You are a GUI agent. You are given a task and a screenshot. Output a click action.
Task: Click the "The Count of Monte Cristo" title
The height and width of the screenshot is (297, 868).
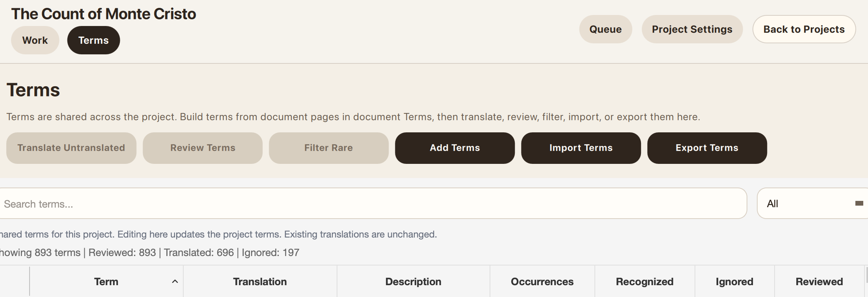click(104, 14)
